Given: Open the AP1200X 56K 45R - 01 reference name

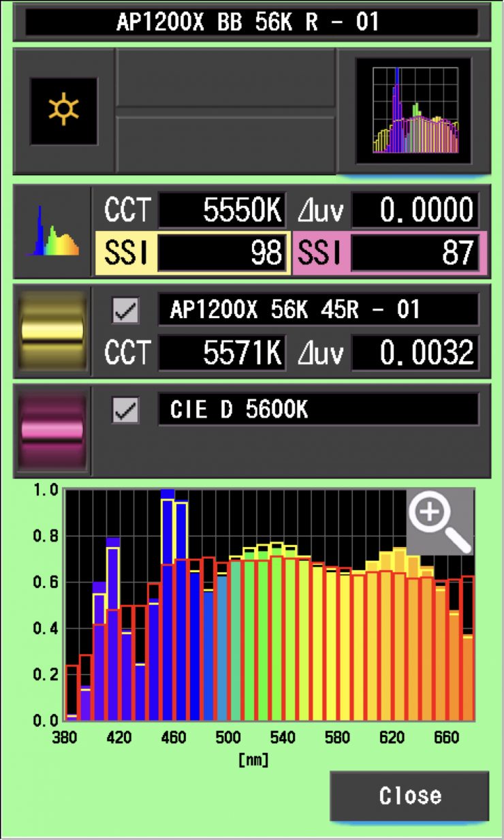Looking at the screenshot, I should pos(318,311).
